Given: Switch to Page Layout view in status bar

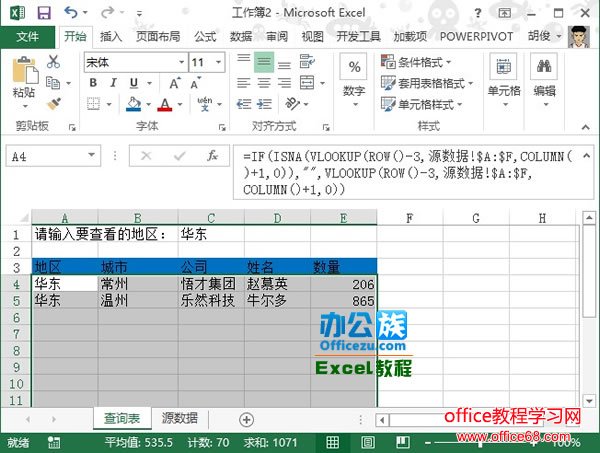Looking at the screenshot, I should (x=367, y=442).
